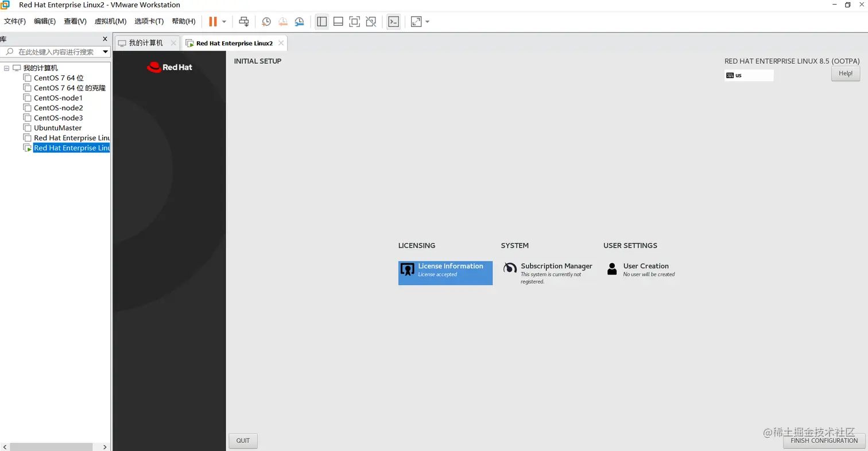This screenshot has height=451, width=868.
Task: Open the 选项卡(T) menu
Action: tap(149, 21)
